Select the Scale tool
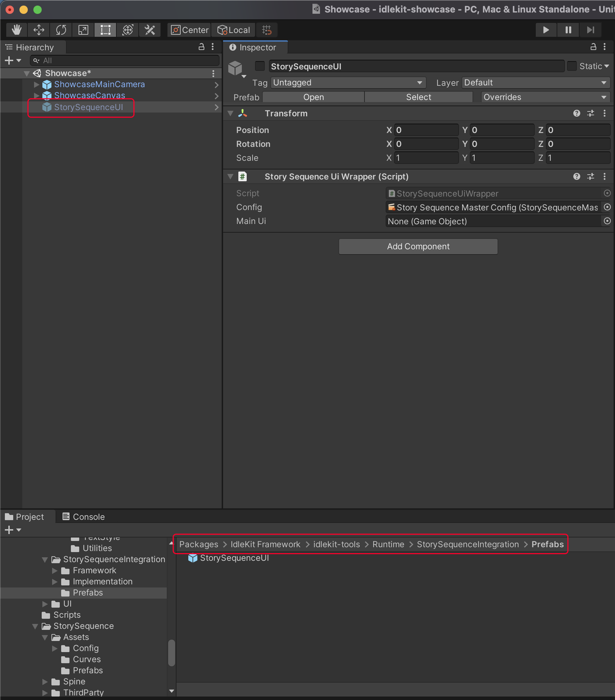 pyautogui.click(x=83, y=30)
